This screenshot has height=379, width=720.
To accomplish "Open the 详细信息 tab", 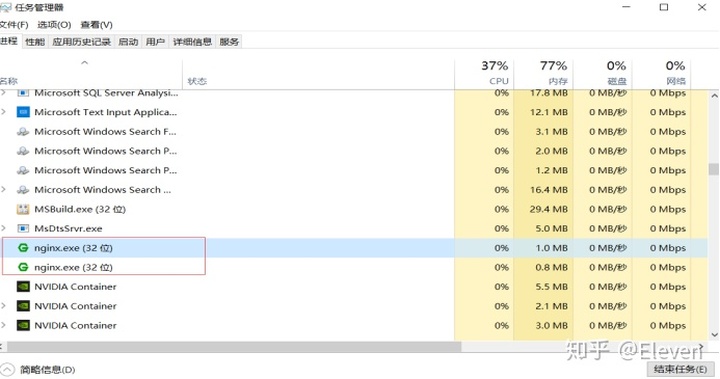I will (192, 42).
